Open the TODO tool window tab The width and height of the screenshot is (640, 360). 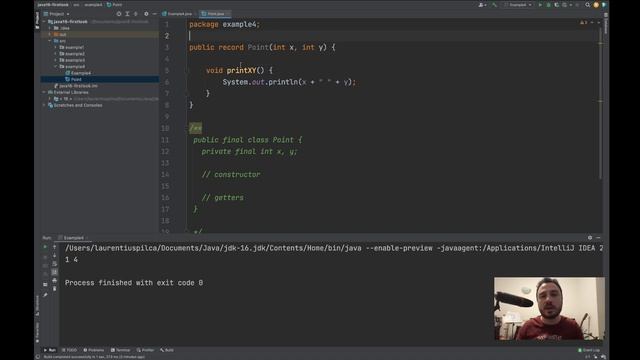[x=69, y=350]
